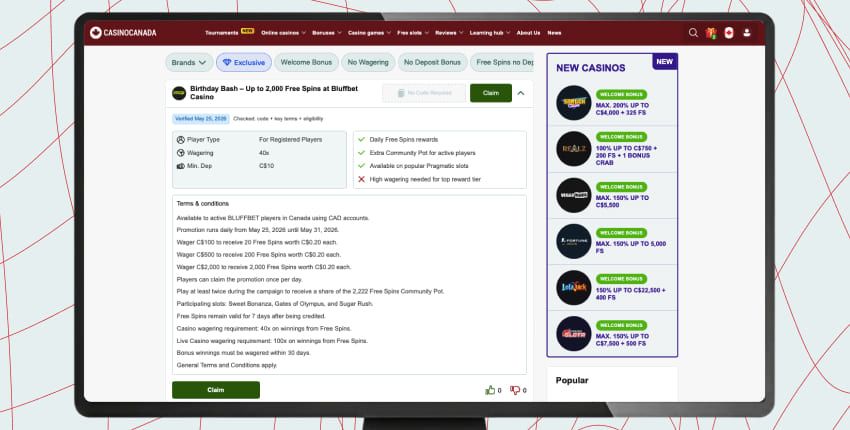
Task: Select the No Deposit Bonus filter chip
Action: 432,62
